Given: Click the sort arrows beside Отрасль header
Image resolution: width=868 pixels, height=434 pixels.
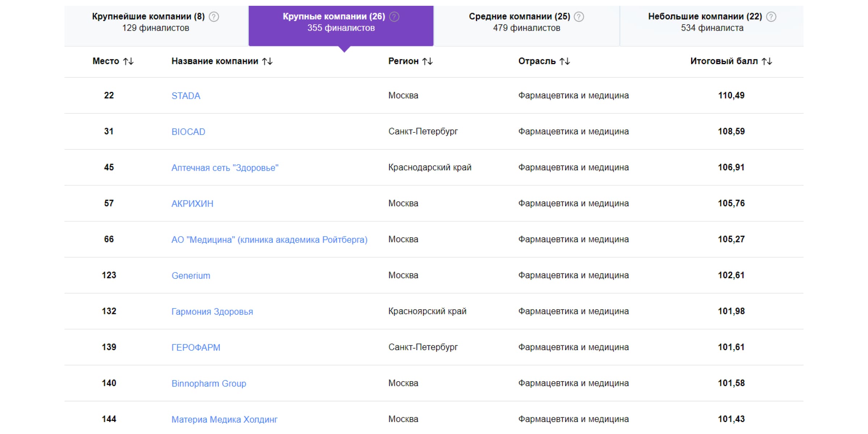Looking at the screenshot, I should click(565, 61).
